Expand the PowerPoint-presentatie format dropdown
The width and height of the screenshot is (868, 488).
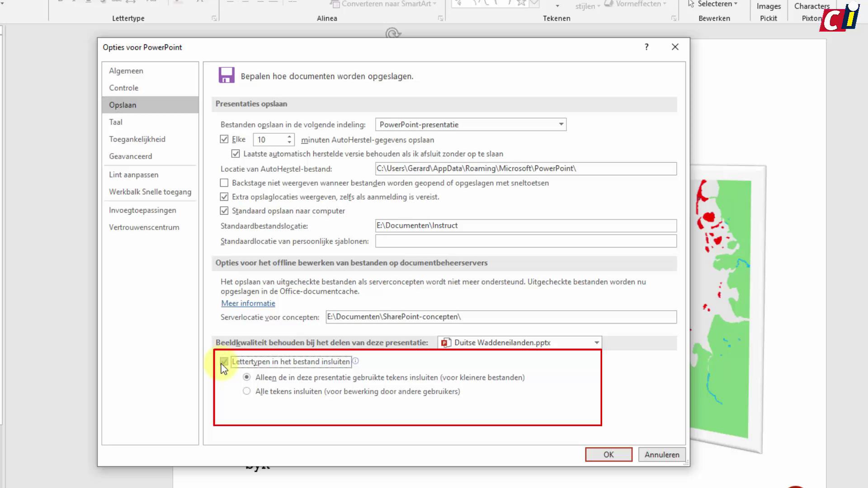(x=561, y=124)
